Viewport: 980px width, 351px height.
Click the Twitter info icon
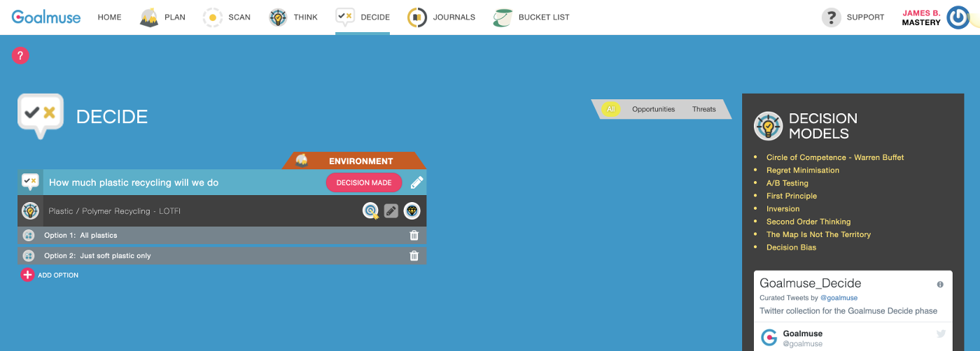click(940, 285)
